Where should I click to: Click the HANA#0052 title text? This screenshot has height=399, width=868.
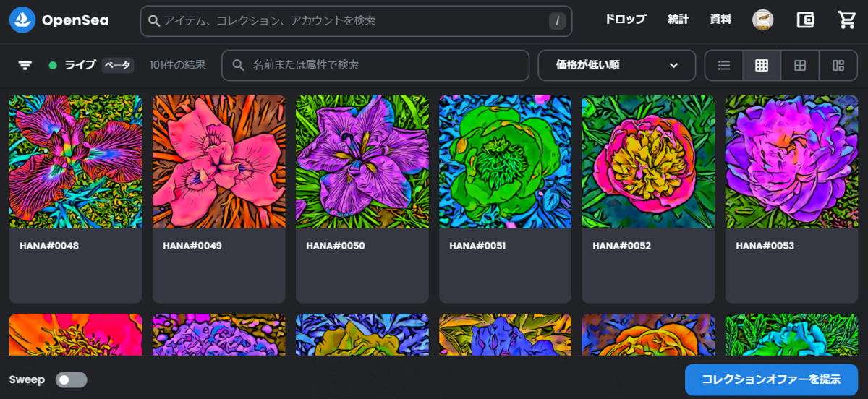[x=622, y=246]
